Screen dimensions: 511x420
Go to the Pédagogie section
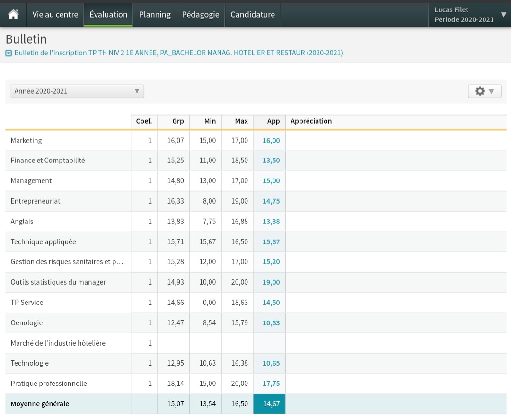click(201, 15)
